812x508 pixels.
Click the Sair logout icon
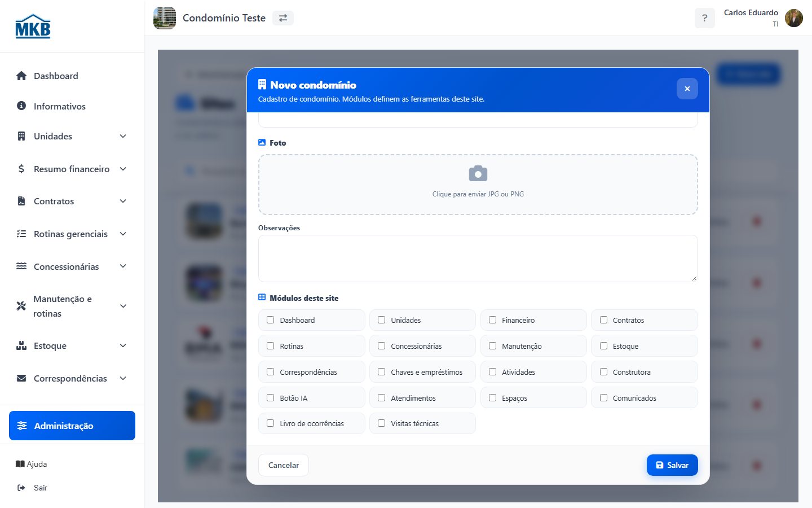[21, 488]
